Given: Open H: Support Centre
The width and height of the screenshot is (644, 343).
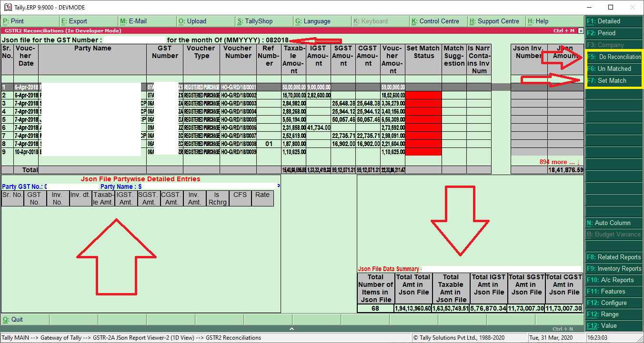Looking at the screenshot, I should pyautogui.click(x=497, y=21).
